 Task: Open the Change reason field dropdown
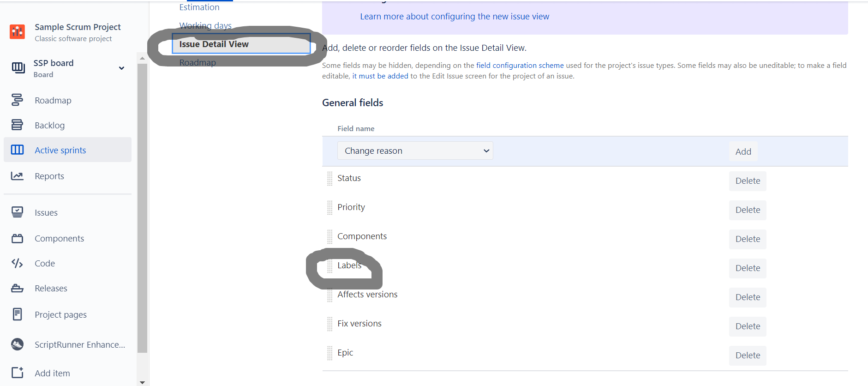(x=415, y=151)
